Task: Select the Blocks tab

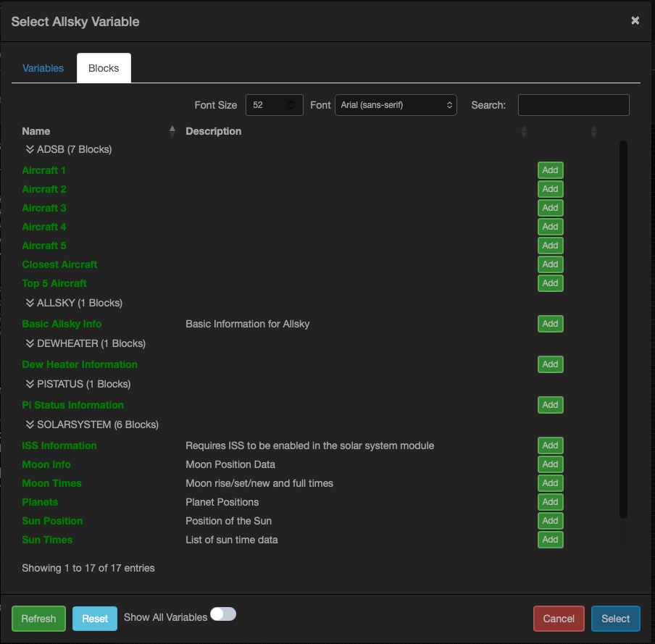Action: [104, 68]
